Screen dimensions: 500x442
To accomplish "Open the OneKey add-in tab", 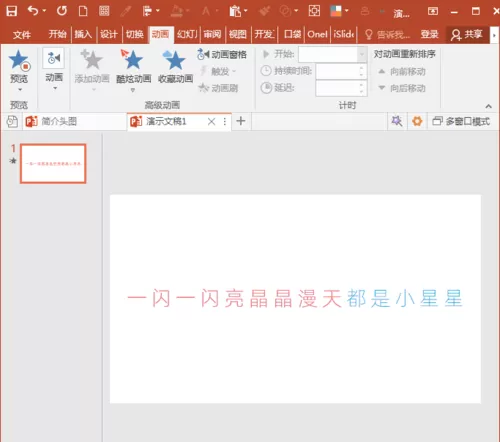I will (x=317, y=34).
